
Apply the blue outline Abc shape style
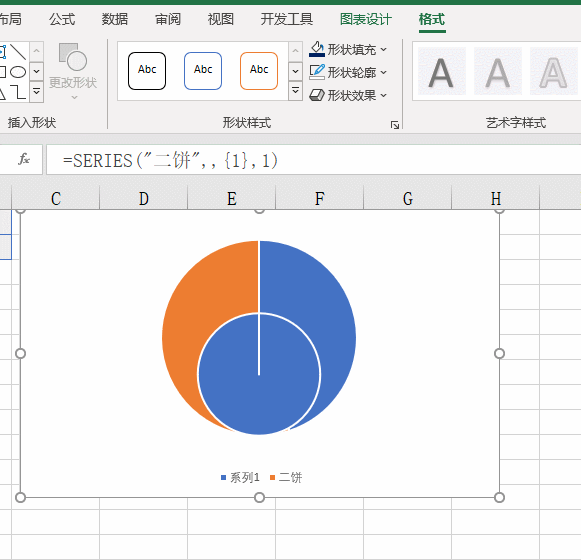(203, 71)
